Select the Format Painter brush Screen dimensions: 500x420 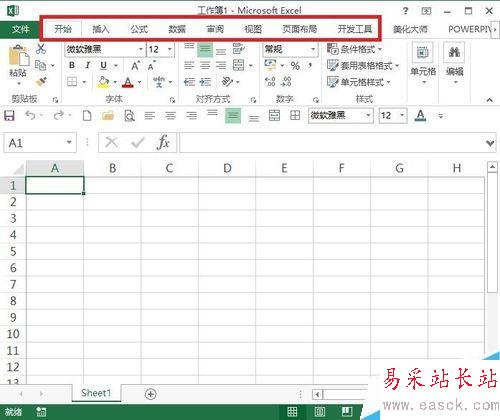point(41,81)
